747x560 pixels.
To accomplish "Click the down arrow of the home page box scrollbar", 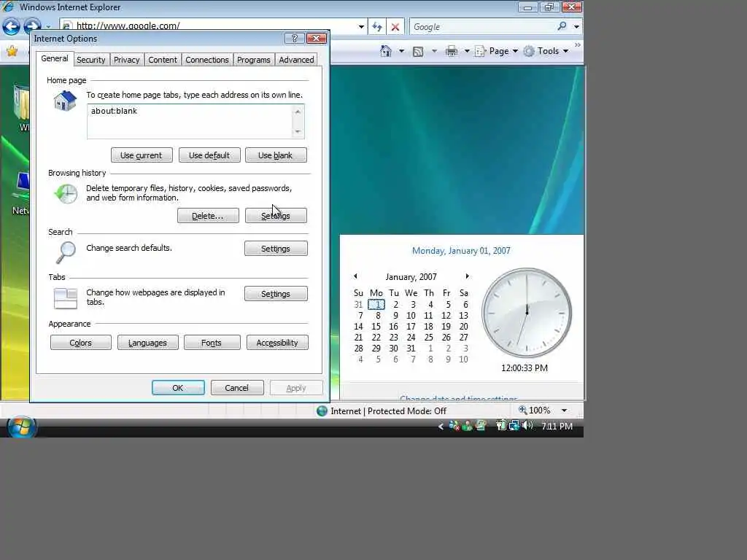I will click(298, 131).
